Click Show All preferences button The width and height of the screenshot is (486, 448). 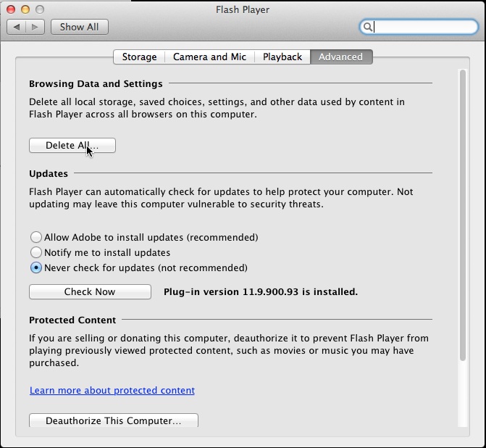click(x=79, y=27)
